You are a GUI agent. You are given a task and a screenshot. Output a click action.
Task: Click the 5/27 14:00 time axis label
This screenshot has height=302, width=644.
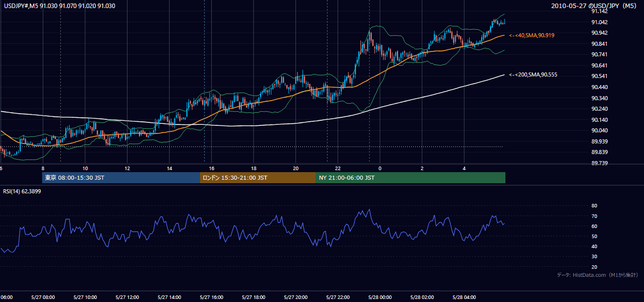pyautogui.click(x=169, y=297)
